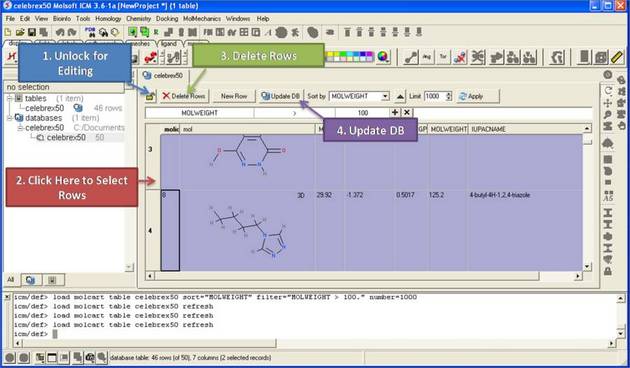Screen dimensions: 630x368
Task: Pick a color from the palette strip
Action: coord(350,57)
